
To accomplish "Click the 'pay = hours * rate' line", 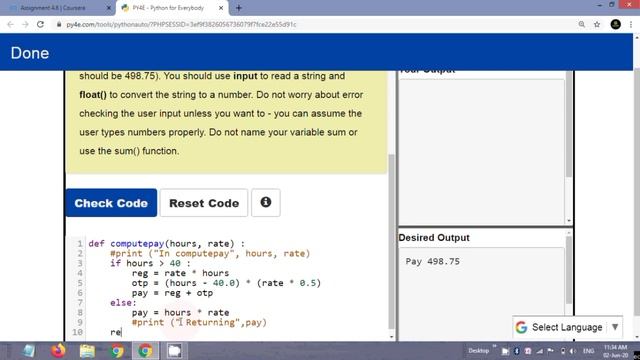I will pos(180,313).
